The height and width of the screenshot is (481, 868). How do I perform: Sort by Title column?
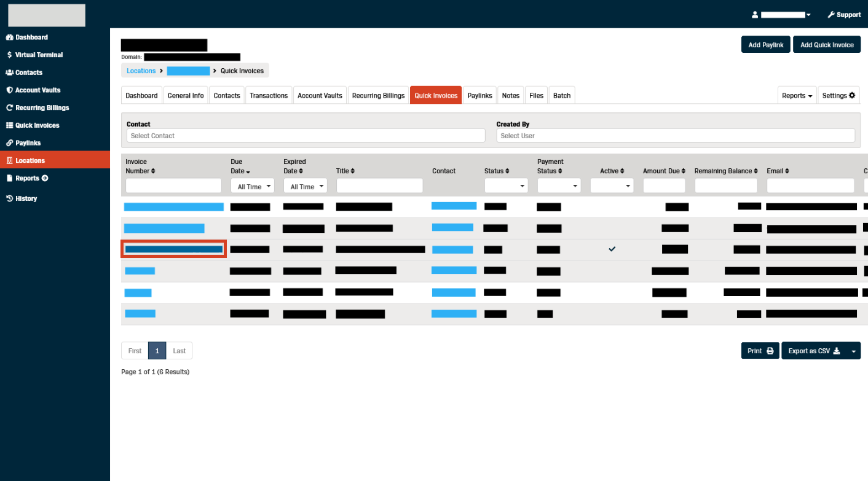pyautogui.click(x=345, y=171)
